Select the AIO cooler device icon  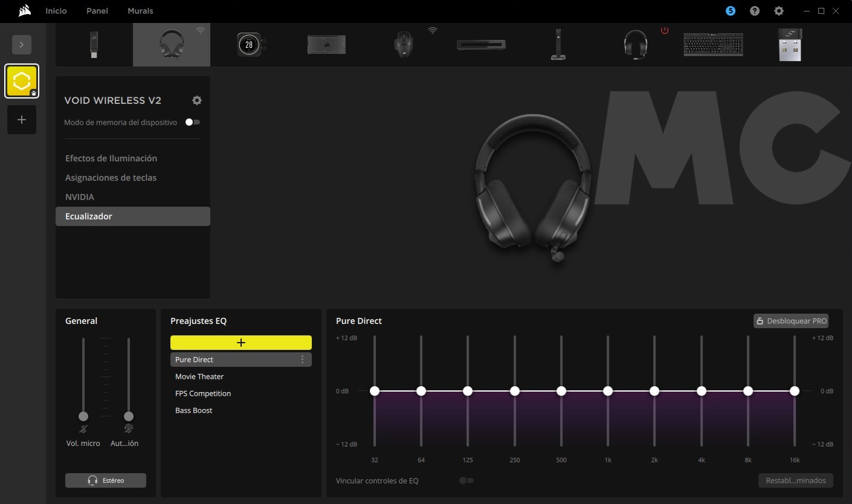(250, 45)
